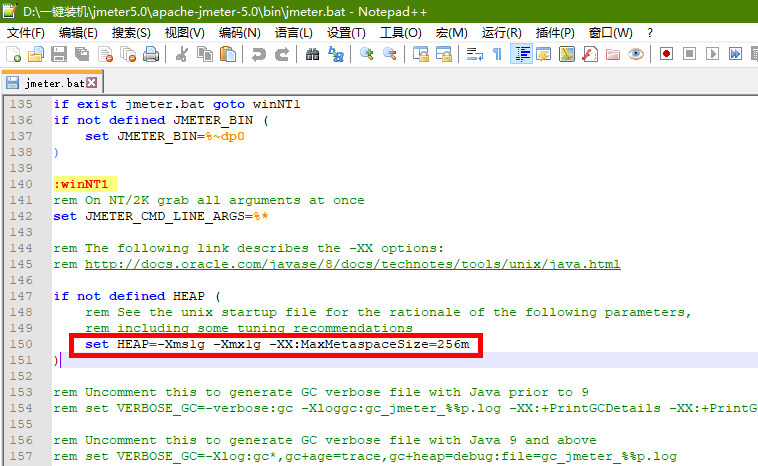Open the 编辑(E) menu
The image size is (758, 466).
[78, 33]
